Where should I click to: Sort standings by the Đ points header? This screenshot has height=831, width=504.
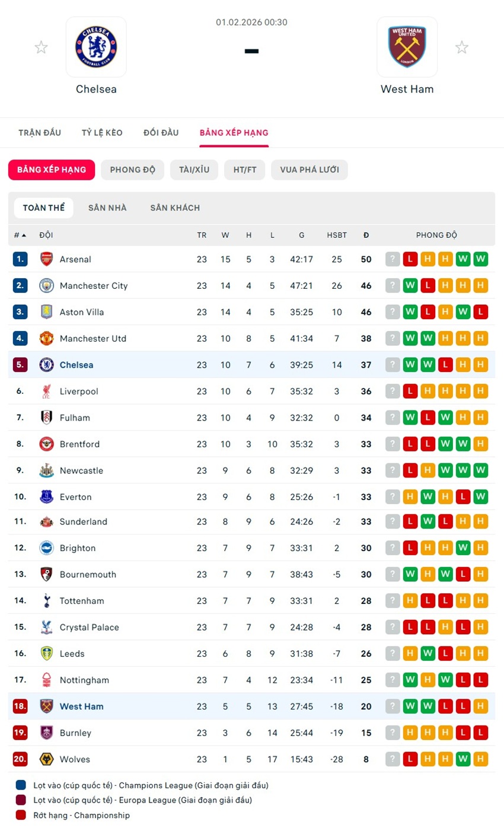(x=366, y=235)
